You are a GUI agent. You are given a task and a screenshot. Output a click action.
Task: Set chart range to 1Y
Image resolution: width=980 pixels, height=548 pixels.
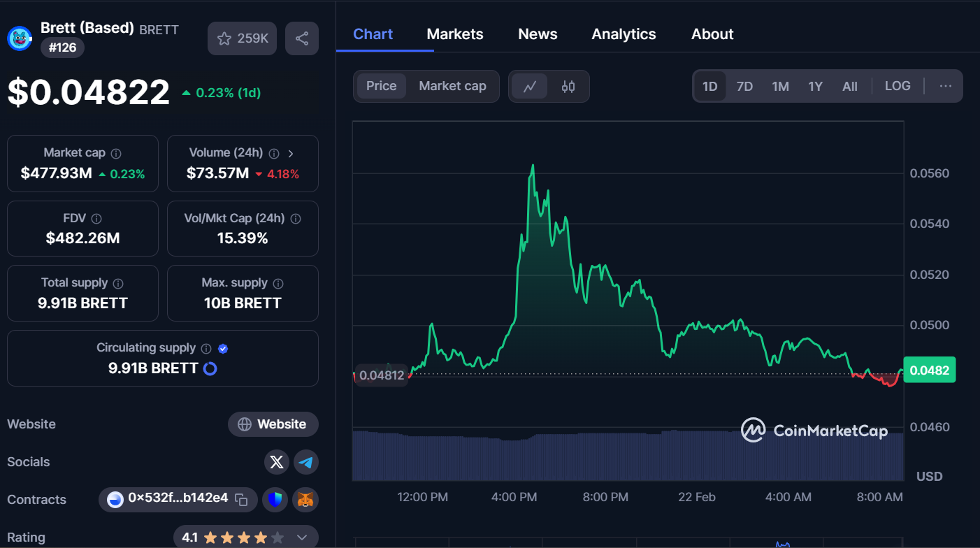(x=816, y=87)
